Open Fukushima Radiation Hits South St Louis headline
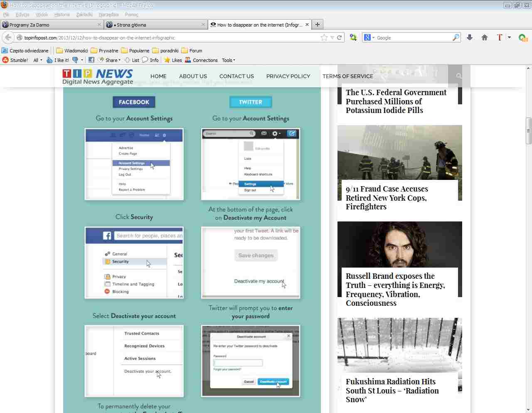 tap(392, 391)
